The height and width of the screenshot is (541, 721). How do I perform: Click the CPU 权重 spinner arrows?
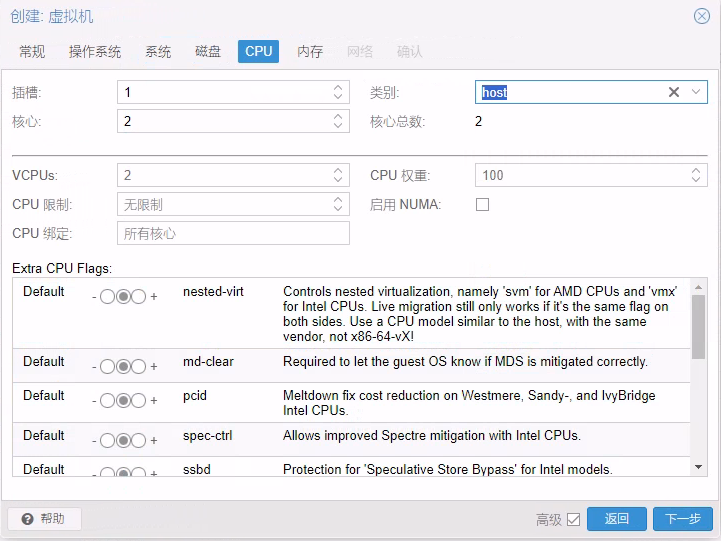click(x=697, y=175)
